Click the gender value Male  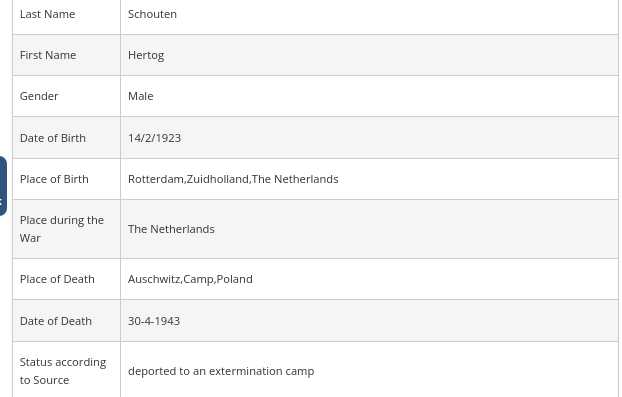click(141, 96)
